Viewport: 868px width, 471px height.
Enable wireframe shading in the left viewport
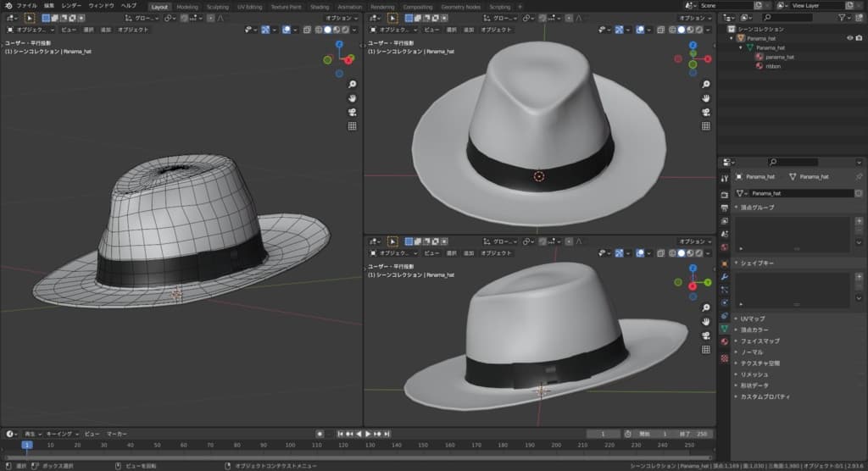tap(319, 30)
